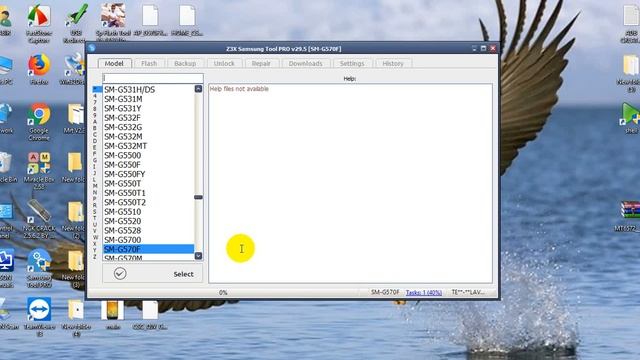Select the HOME_CS file on the desktop
The height and width of the screenshot is (360, 640).
tap(187, 20)
